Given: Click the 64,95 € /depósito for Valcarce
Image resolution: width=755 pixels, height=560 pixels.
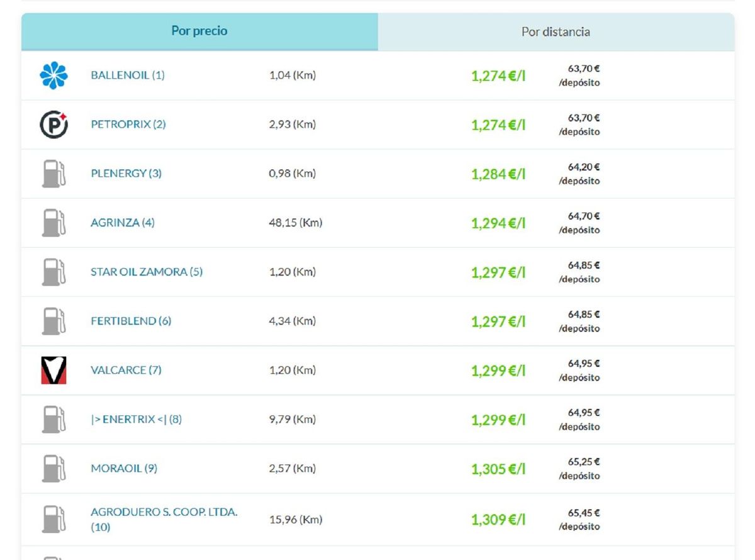Looking at the screenshot, I should [x=579, y=370].
